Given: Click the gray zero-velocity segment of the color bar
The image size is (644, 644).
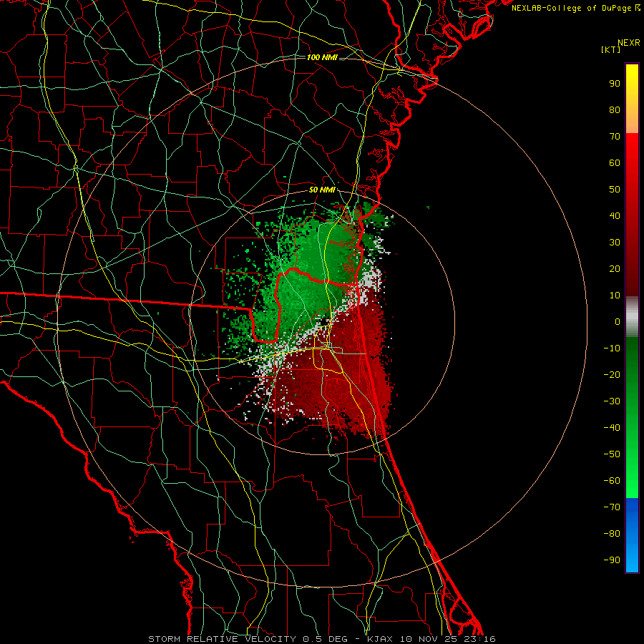Looking at the screenshot, I should [632, 317].
